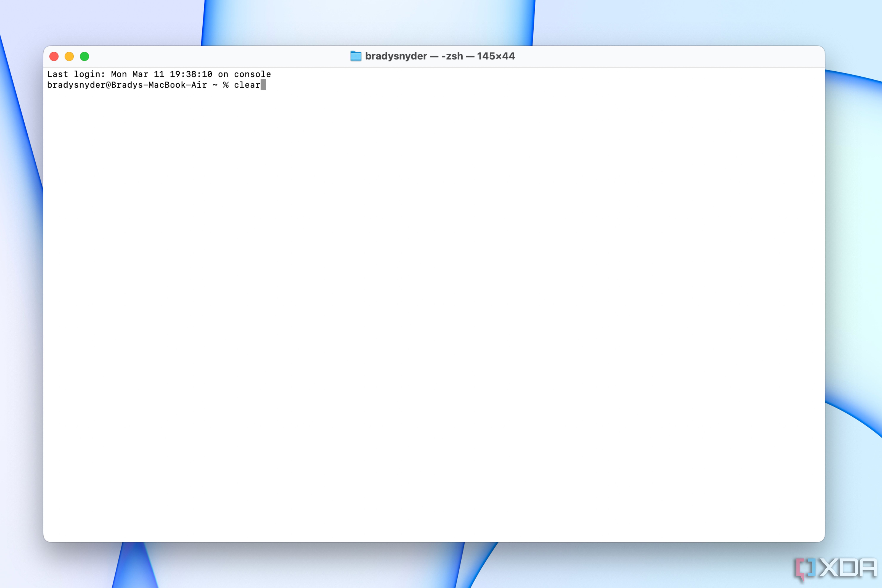Click the 'Last login: Mon Mar 11 19:38:10' line
This screenshot has width=882, height=588.
coord(130,74)
